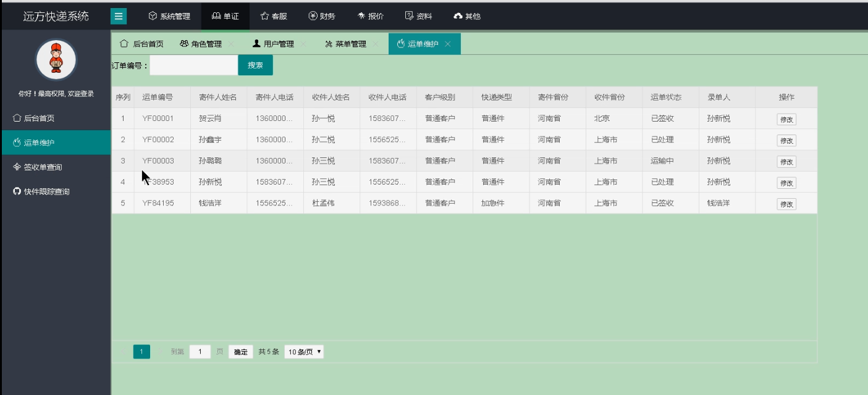Open the 系统管理 top menu
This screenshot has width=868, height=395.
pyautogui.click(x=169, y=16)
